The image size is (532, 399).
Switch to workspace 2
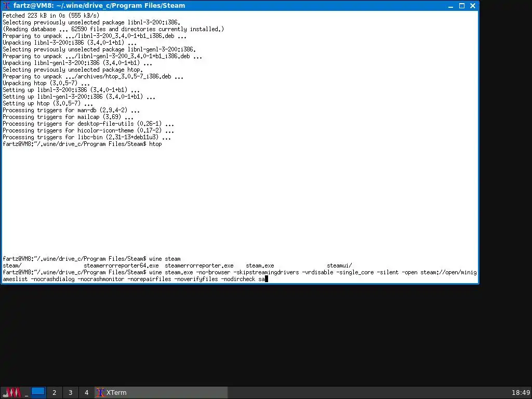[x=54, y=393]
